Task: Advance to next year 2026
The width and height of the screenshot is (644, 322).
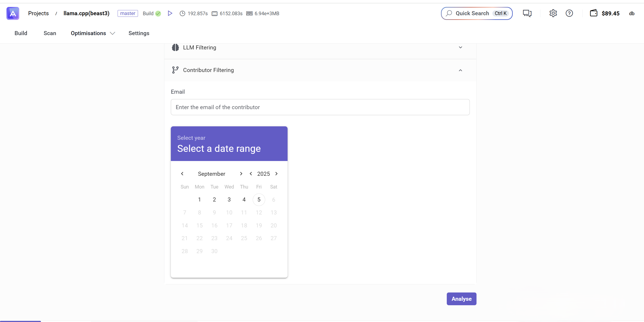Action: coord(276,174)
